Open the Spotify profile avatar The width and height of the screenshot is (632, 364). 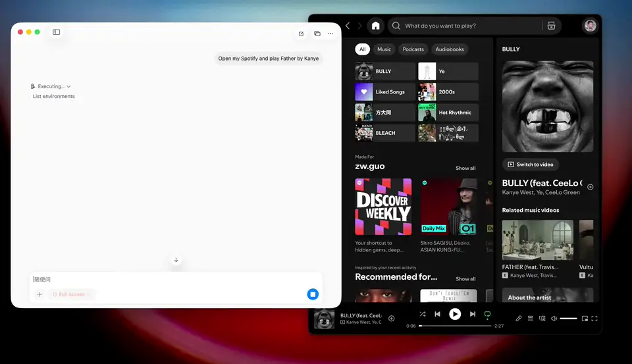coord(590,26)
